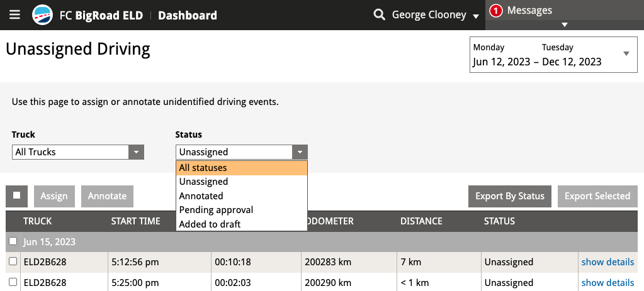The height and width of the screenshot is (291, 644).
Task: Click the Annotate button
Action: (107, 196)
